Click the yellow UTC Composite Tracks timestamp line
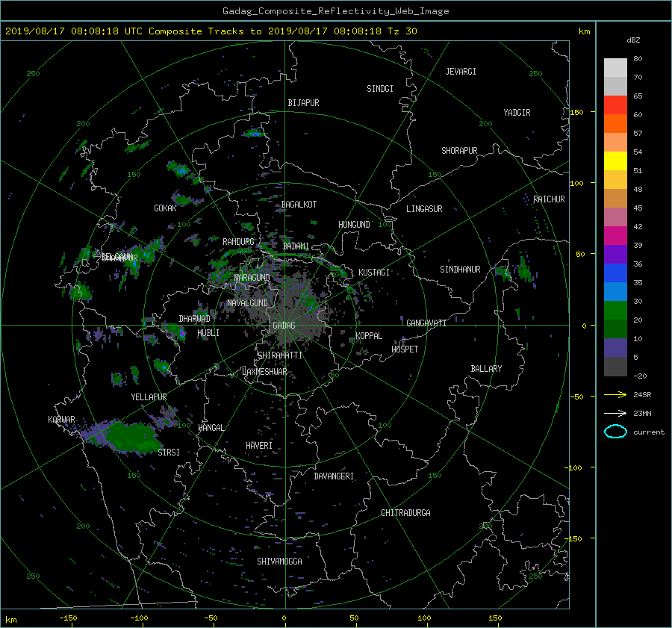The width and height of the screenshot is (672, 628). [x=211, y=31]
